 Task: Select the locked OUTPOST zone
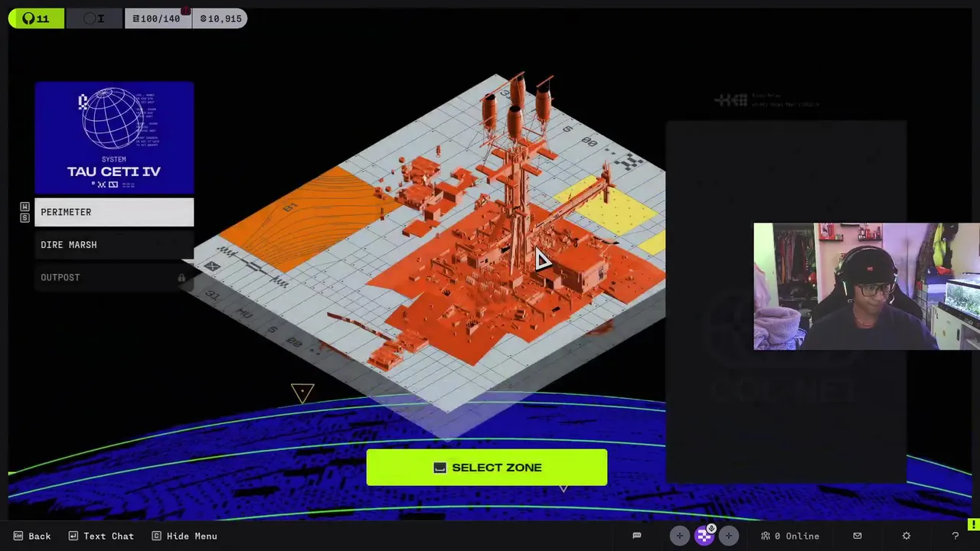(x=114, y=277)
